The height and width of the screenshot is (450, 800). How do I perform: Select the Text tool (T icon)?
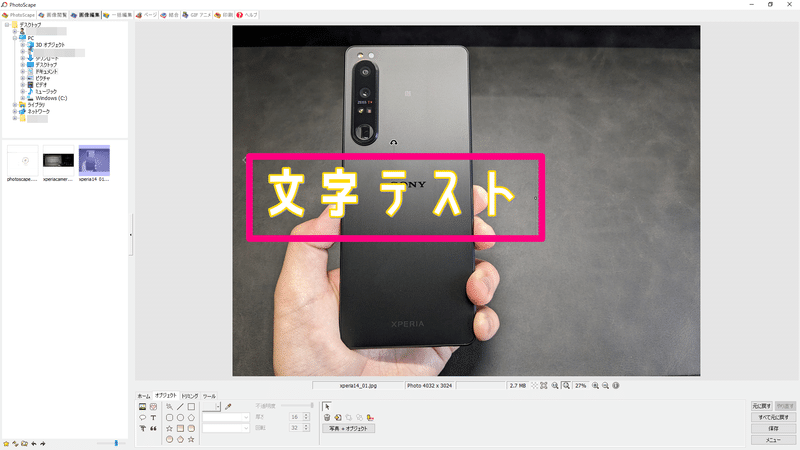(153, 417)
